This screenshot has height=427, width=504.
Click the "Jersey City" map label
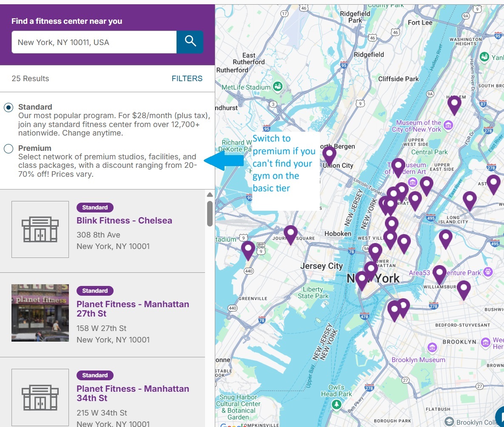click(x=322, y=266)
